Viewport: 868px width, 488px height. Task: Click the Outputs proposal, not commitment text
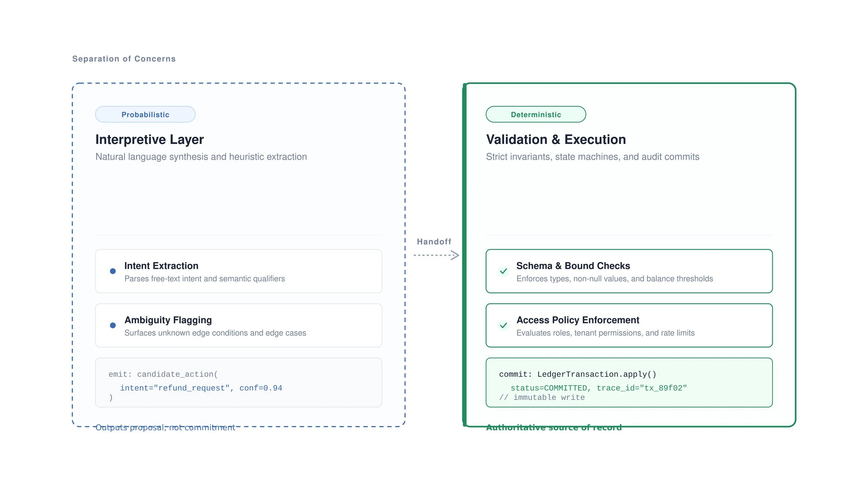pos(165,428)
